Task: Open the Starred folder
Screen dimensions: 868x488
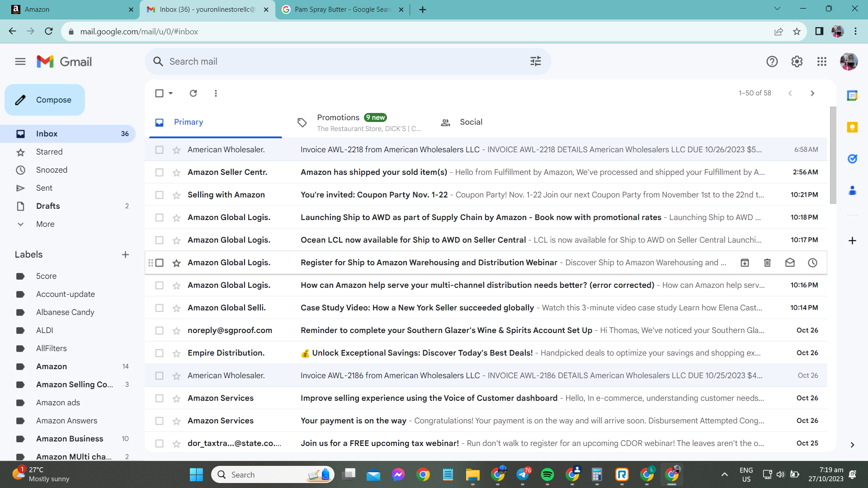Action: click(x=68, y=152)
